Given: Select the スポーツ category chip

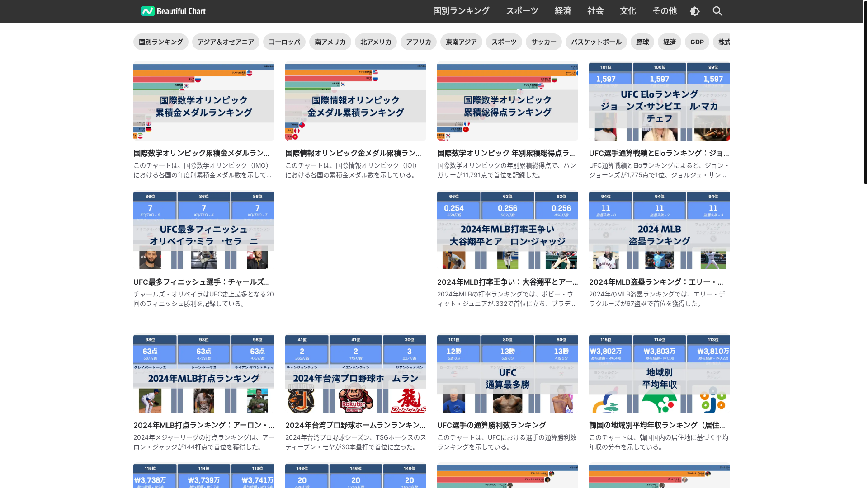Looking at the screenshot, I should (504, 42).
